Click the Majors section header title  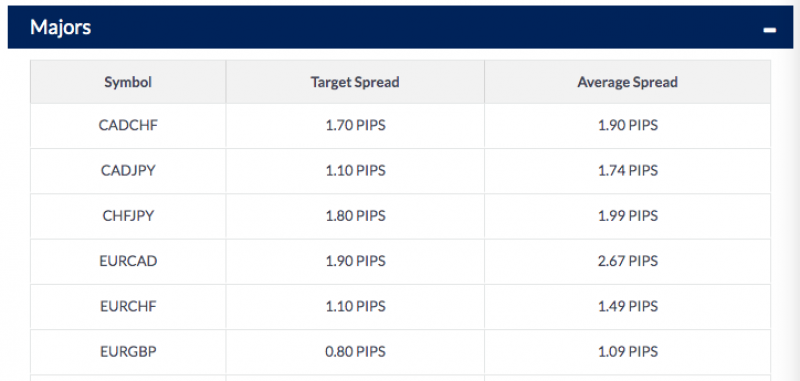(x=60, y=27)
